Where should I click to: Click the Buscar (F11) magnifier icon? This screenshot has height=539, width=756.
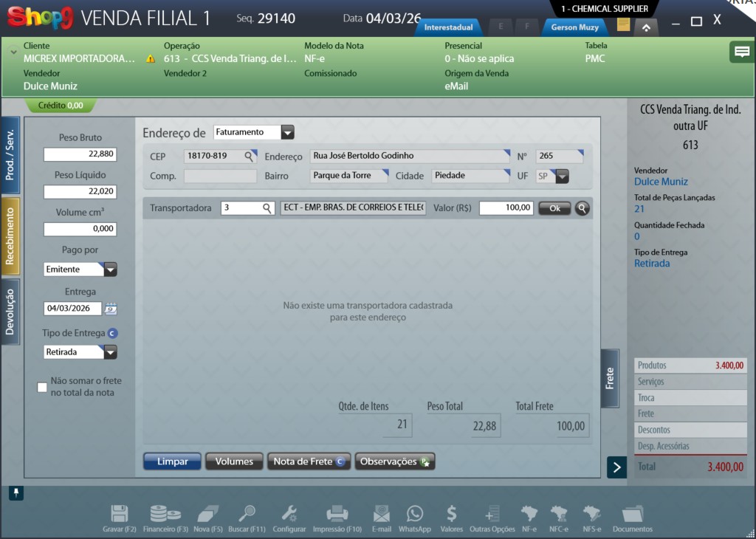pyautogui.click(x=247, y=514)
